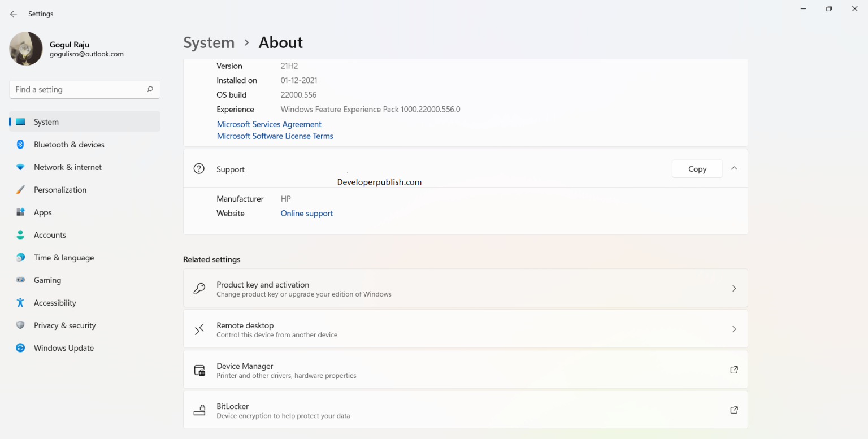Image resolution: width=868 pixels, height=439 pixels.
Task: Open Microsoft Software License Terms link
Action: [x=275, y=136]
